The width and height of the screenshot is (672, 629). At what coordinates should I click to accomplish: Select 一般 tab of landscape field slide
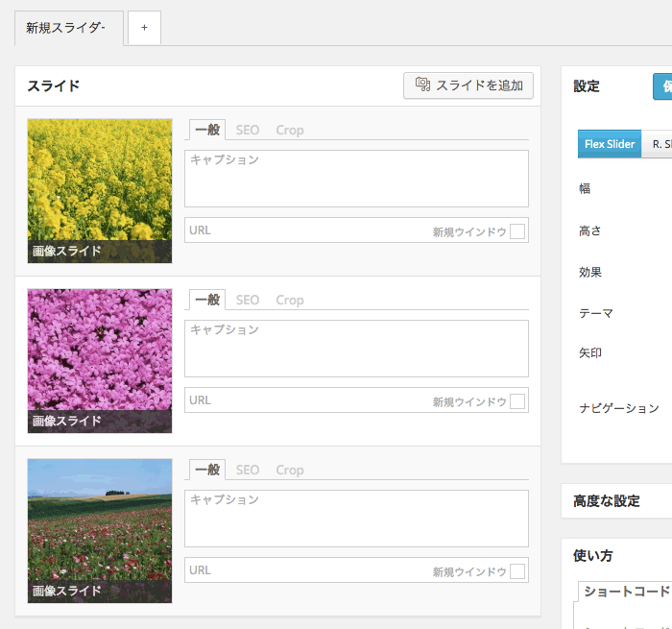click(207, 470)
